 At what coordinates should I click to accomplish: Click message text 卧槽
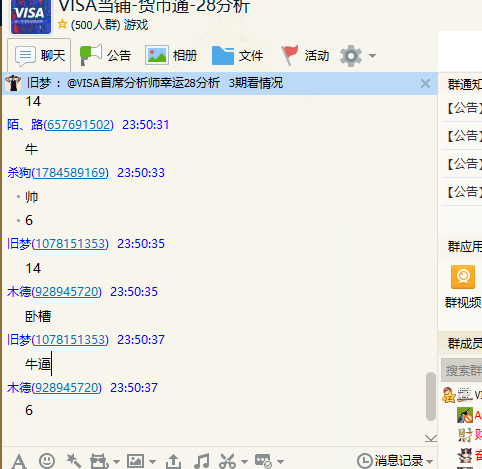pos(38,316)
